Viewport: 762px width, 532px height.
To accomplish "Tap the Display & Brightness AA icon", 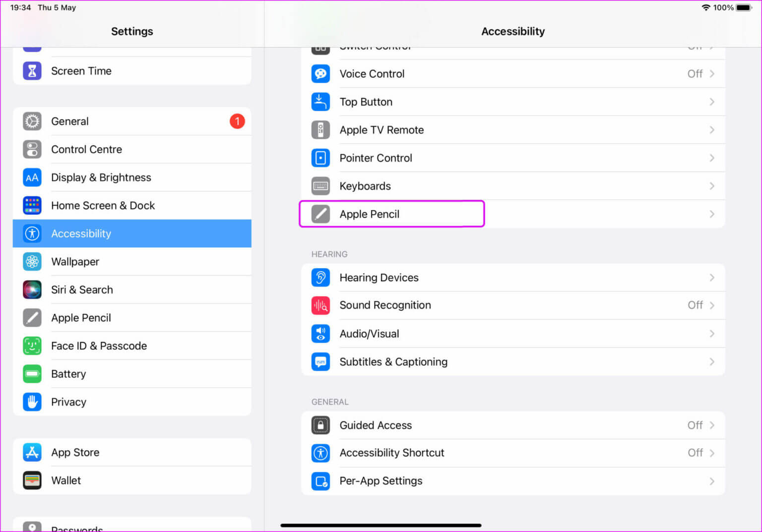I will pos(32,177).
